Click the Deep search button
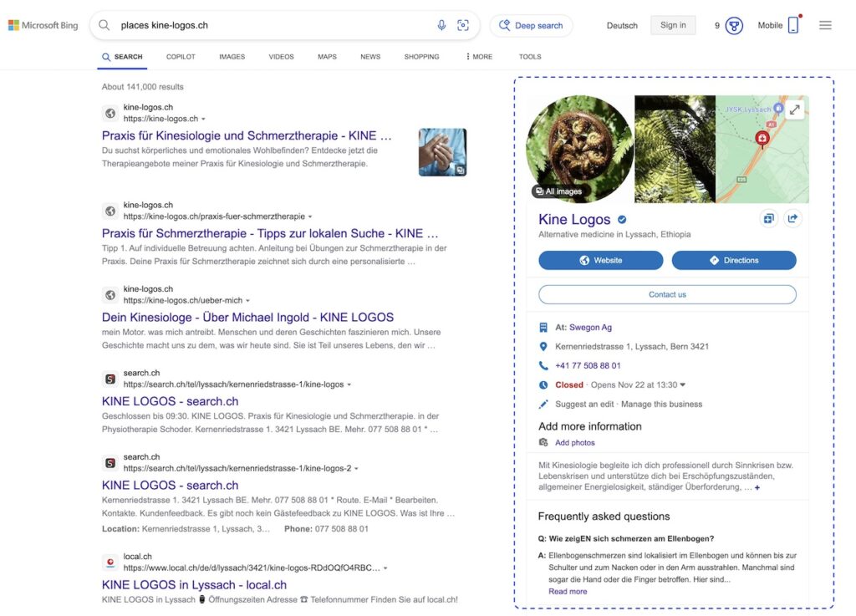Screen dimensions: 856x616 click(531, 25)
